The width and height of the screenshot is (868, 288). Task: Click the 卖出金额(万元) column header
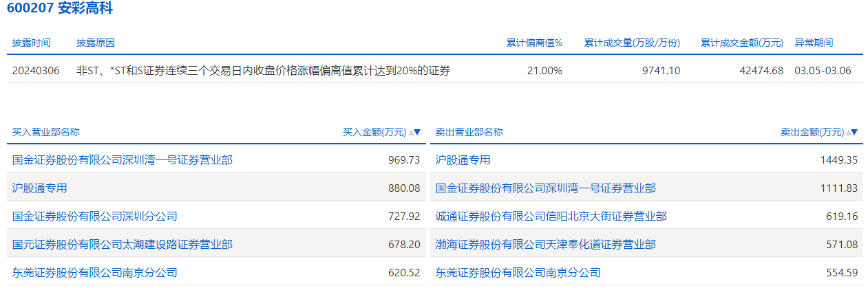tap(812, 132)
